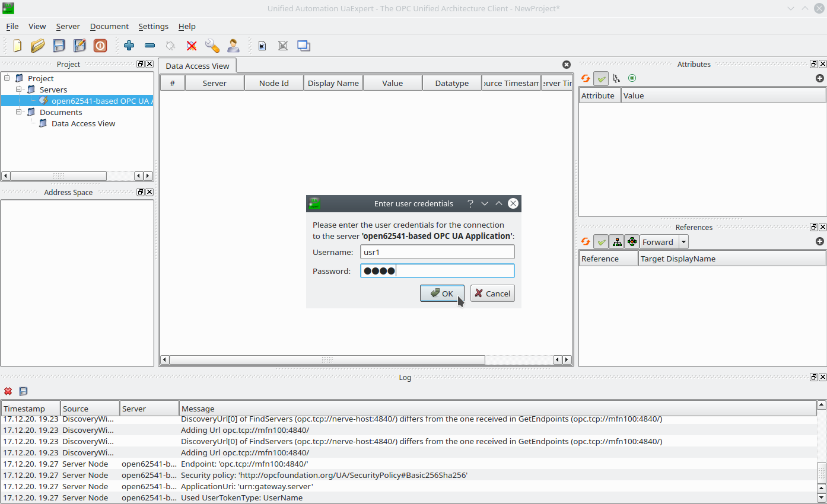Open the Server menu
827x504 pixels.
[x=68, y=27]
